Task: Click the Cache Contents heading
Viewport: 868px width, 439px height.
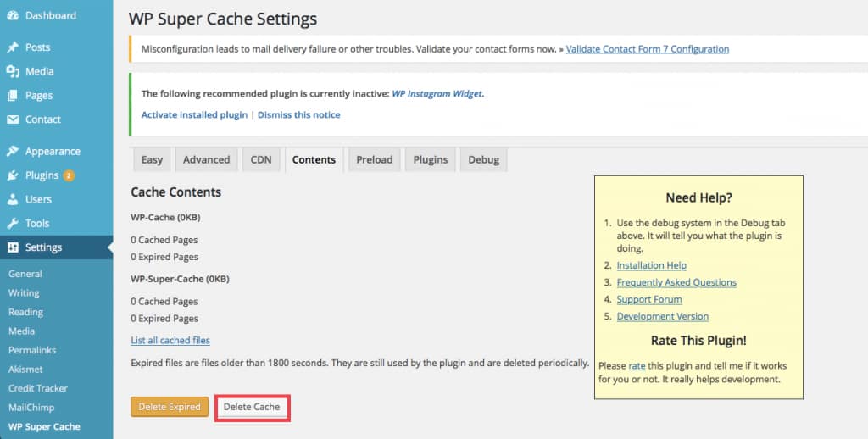Action: (176, 192)
